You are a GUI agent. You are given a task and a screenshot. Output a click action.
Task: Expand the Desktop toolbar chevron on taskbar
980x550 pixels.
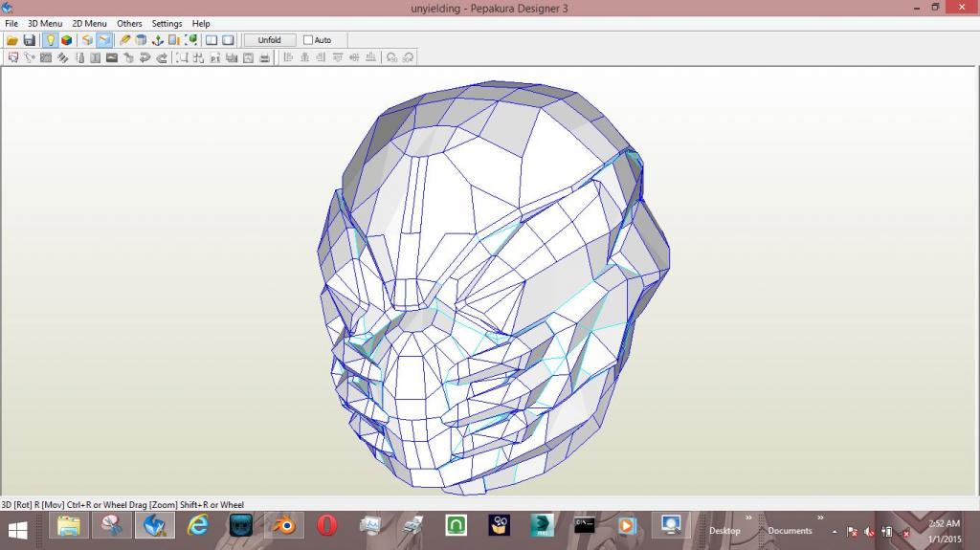(x=748, y=518)
